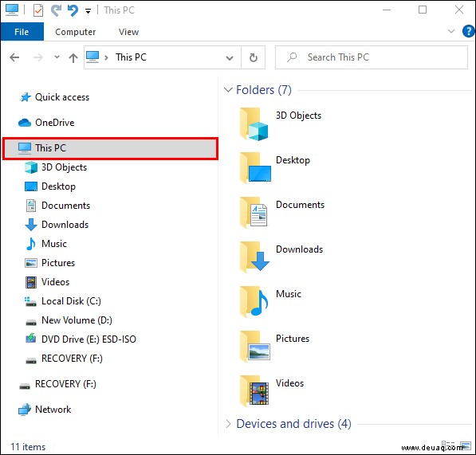Switch to the View ribbon tab
Viewport: 476px width, 455px height.
[x=128, y=32]
